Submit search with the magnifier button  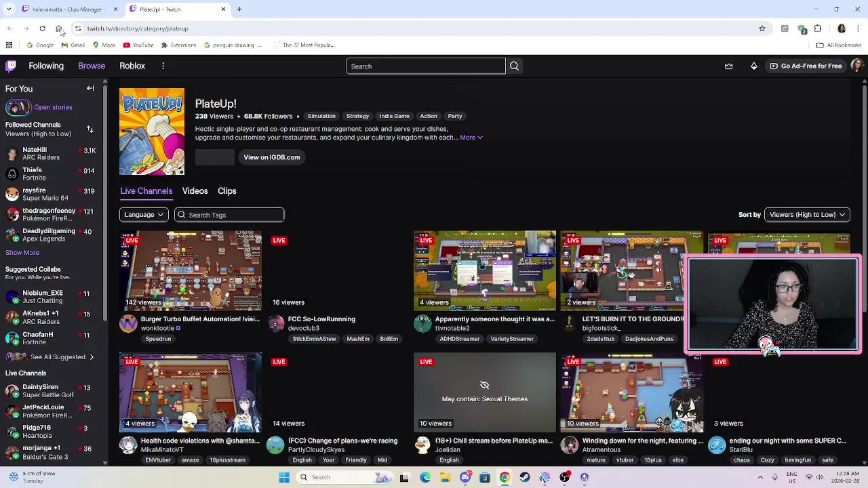(x=514, y=66)
